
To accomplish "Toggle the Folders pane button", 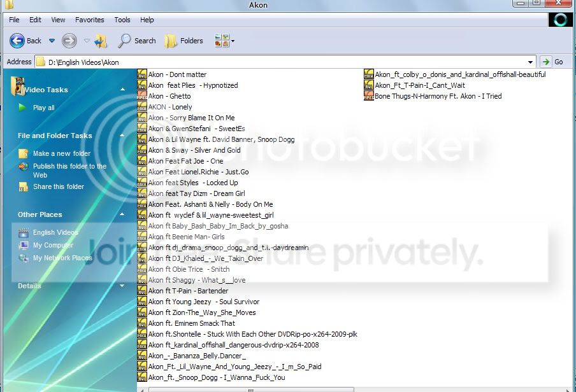I will [184, 41].
